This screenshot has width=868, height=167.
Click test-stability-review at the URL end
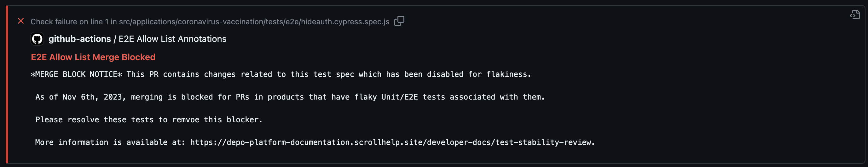543,142
